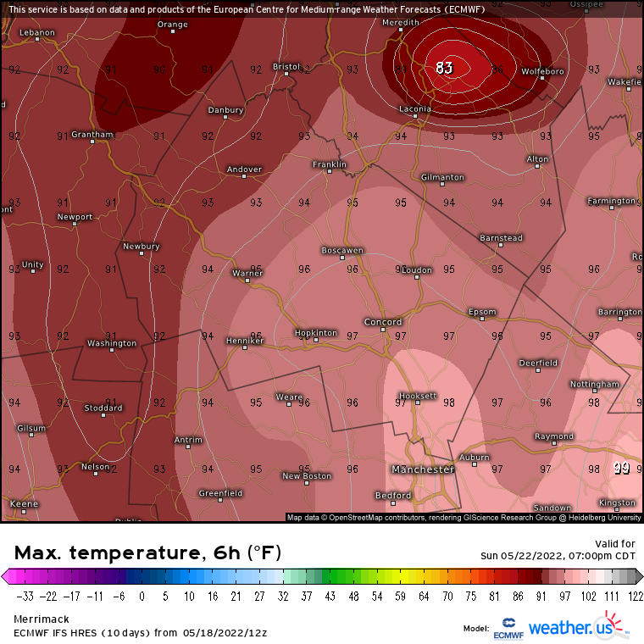Click the Wolfeboro town marker
Viewport: 644px width, 644px height.
point(542,78)
